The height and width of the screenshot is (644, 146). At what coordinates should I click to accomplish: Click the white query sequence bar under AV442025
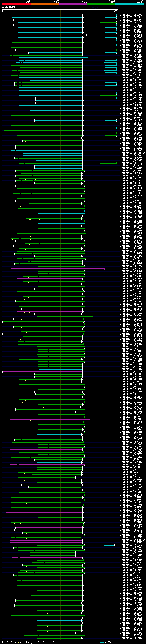pyautogui.click(x=60, y=10)
